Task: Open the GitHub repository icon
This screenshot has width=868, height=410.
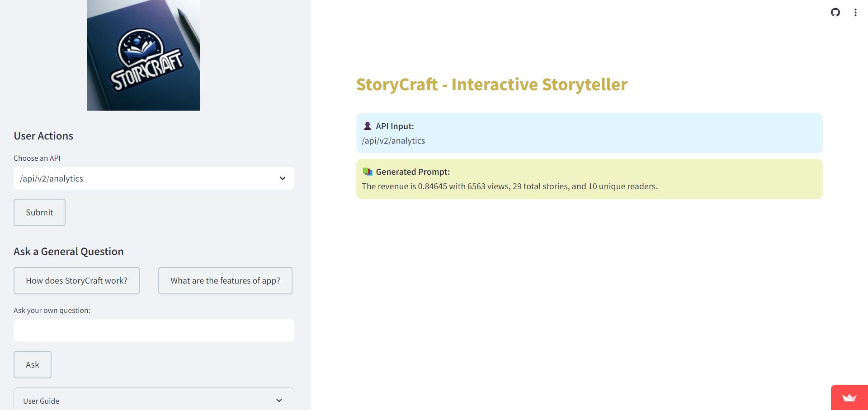Action: click(835, 12)
